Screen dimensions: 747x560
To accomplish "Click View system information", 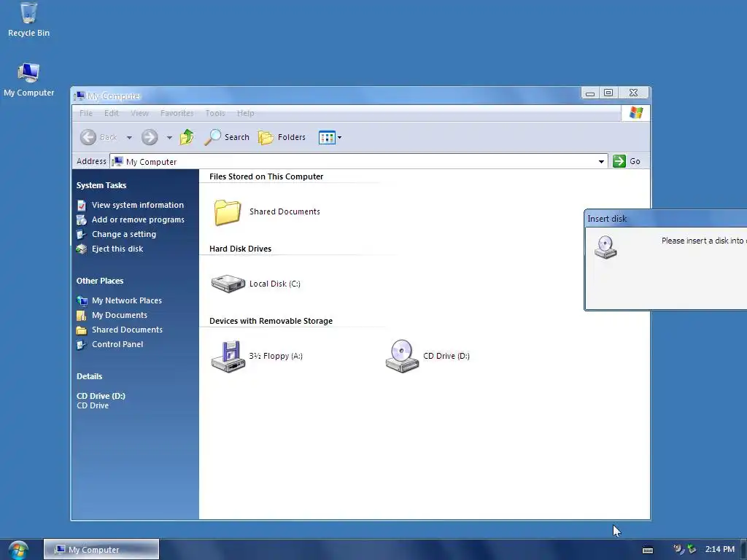I will [x=138, y=205].
